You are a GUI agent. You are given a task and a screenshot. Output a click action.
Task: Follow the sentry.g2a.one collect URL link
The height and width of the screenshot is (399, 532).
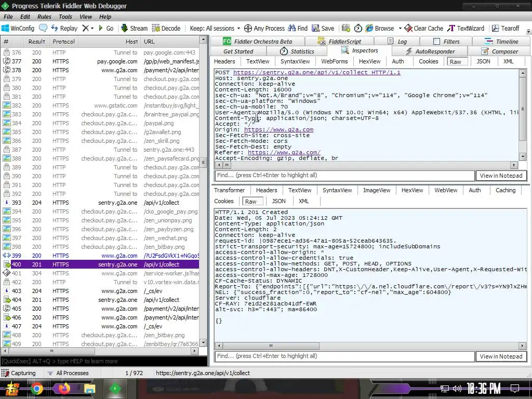316,72
